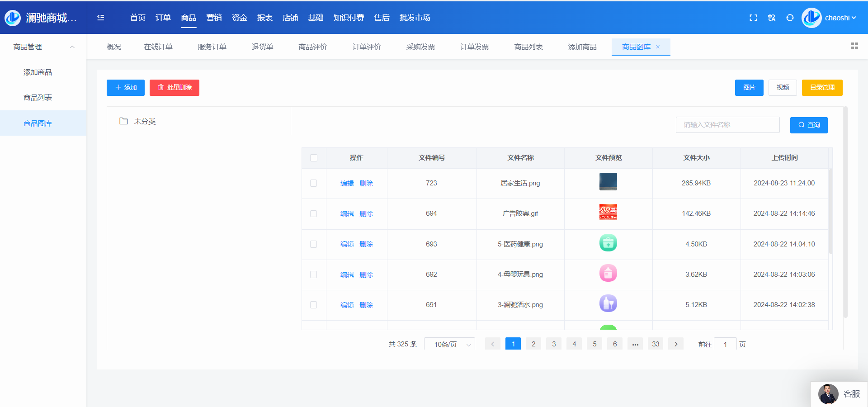Click the language translate icon
The height and width of the screenshot is (407, 868).
(x=772, y=18)
